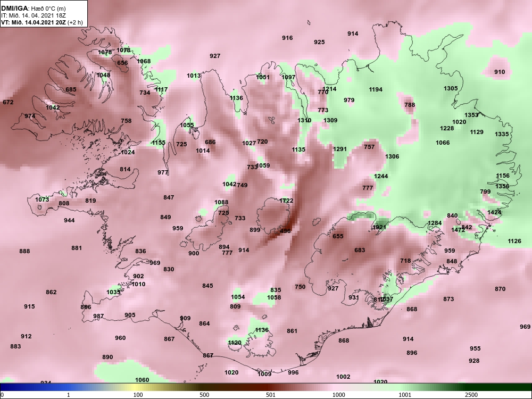Select the map value 1472
The width and height of the screenshot is (532, 399).
458,230
